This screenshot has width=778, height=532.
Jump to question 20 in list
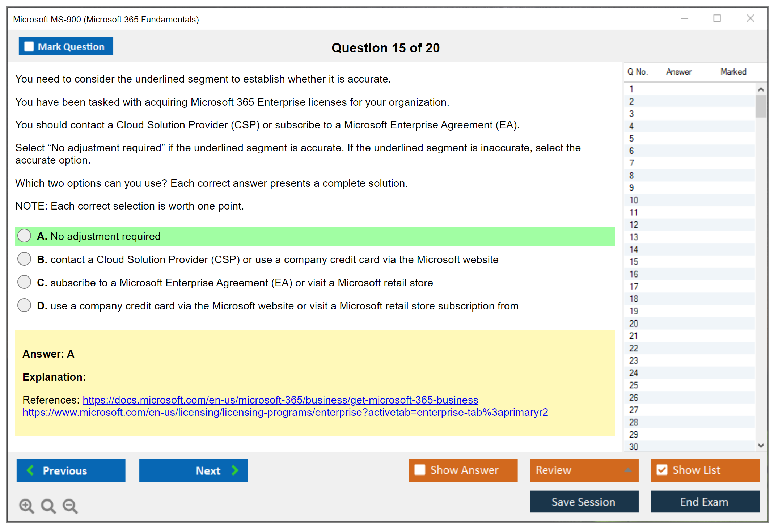click(634, 324)
